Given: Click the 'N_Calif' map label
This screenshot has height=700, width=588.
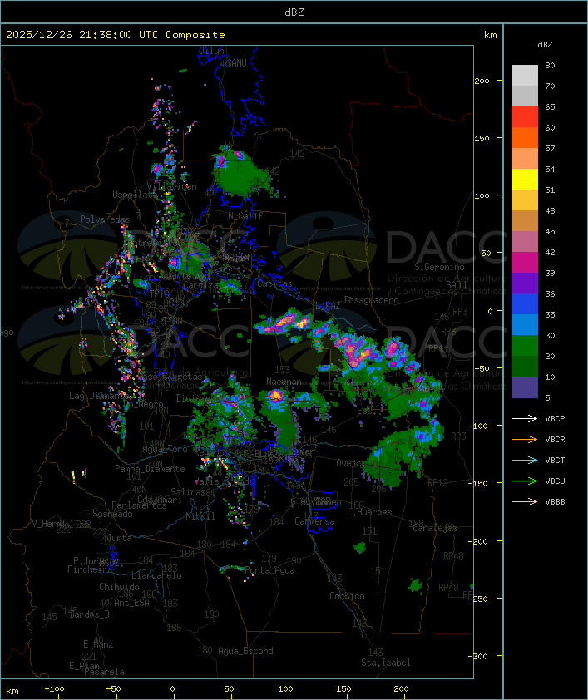Looking at the screenshot, I should click(x=245, y=216).
